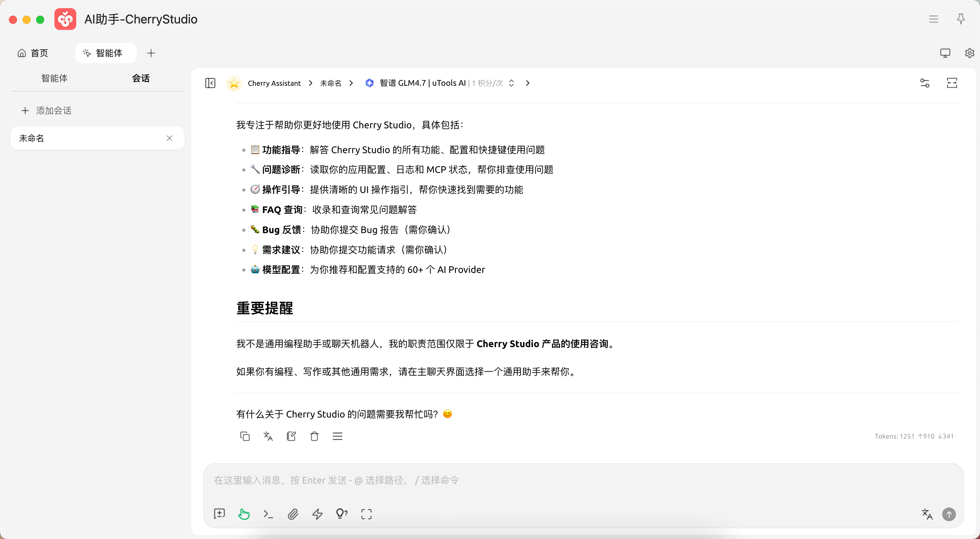Translate input text with translate icon
The height and width of the screenshot is (539, 980).
[927, 514]
